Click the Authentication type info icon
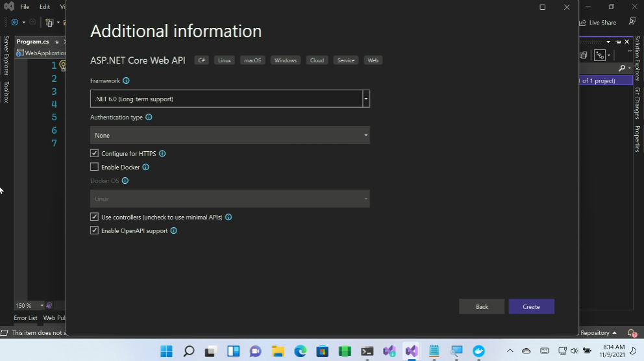 tap(149, 118)
